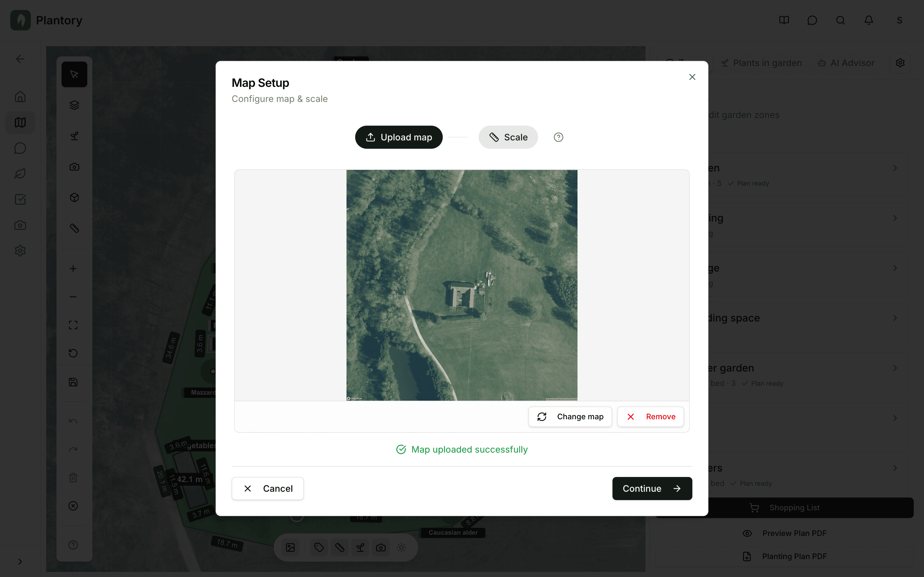Switch to the Scale step
Viewport: 924px width, 577px height.
508,137
